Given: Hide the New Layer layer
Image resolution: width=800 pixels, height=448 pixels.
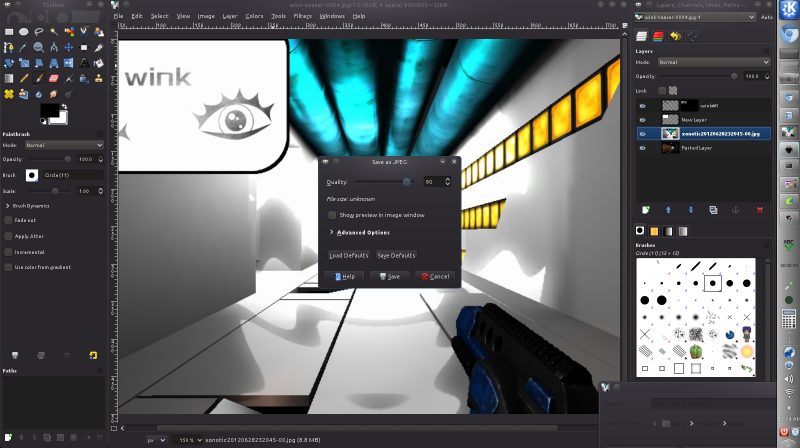Looking at the screenshot, I should (642, 120).
